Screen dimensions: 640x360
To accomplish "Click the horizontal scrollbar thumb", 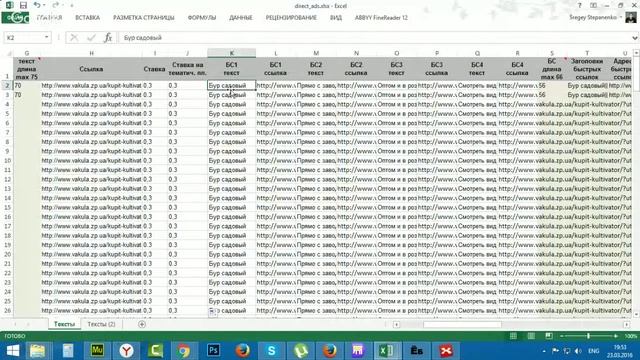I will (462, 324).
